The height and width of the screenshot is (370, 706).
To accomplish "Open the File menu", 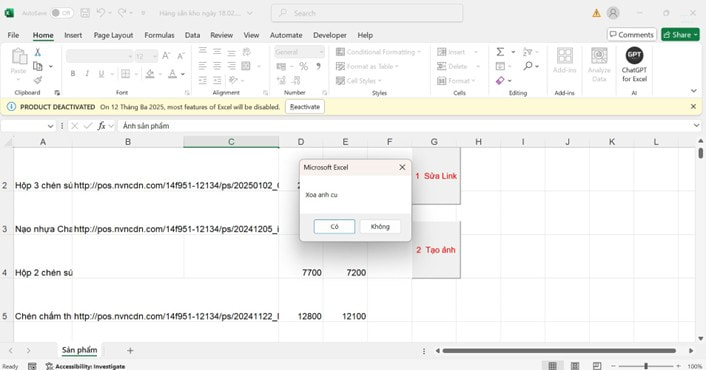I will [13, 35].
